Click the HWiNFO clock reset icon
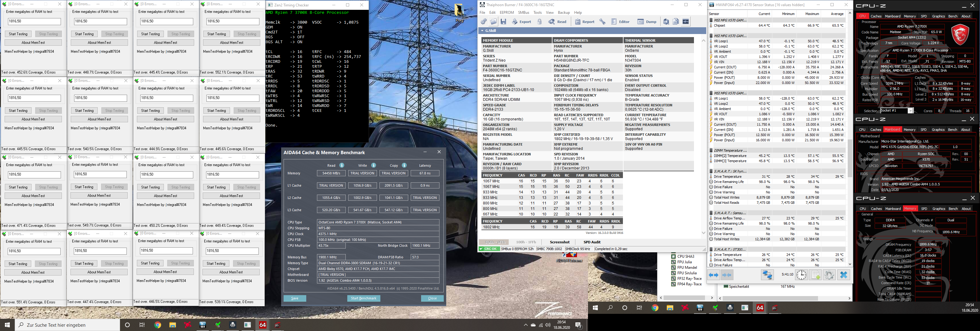This screenshot has width=980, height=331. coord(801,275)
